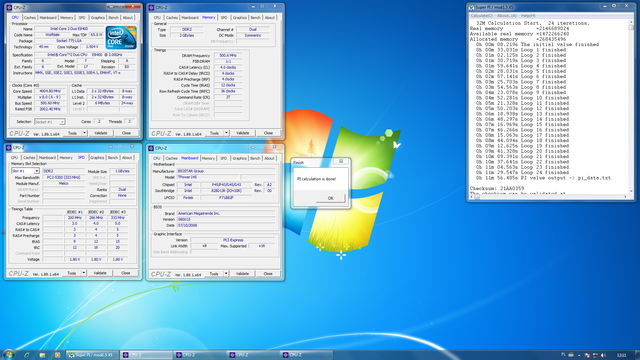Open About menu in Super PI
Image resolution: width=640 pixels, height=360 pixels.
(x=507, y=16)
